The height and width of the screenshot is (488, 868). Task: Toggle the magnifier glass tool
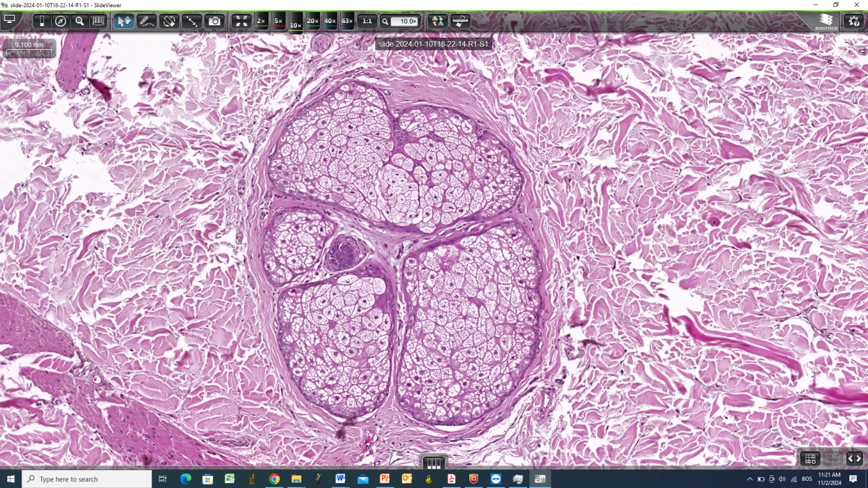click(x=79, y=21)
